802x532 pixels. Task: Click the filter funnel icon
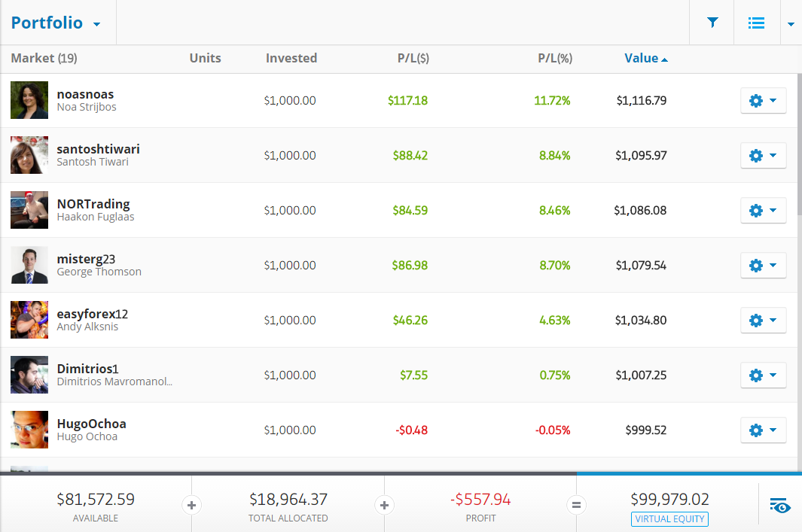[712, 23]
